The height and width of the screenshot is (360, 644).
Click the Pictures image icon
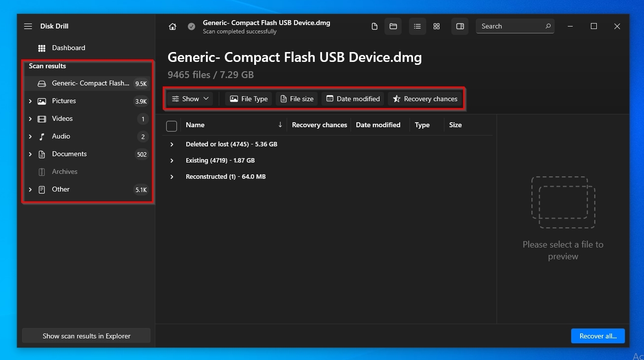tap(42, 101)
